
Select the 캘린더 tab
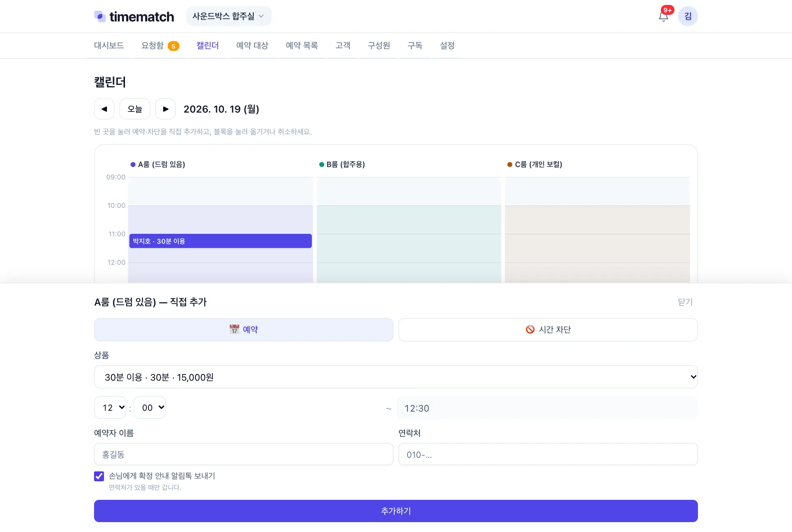(x=207, y=45)
